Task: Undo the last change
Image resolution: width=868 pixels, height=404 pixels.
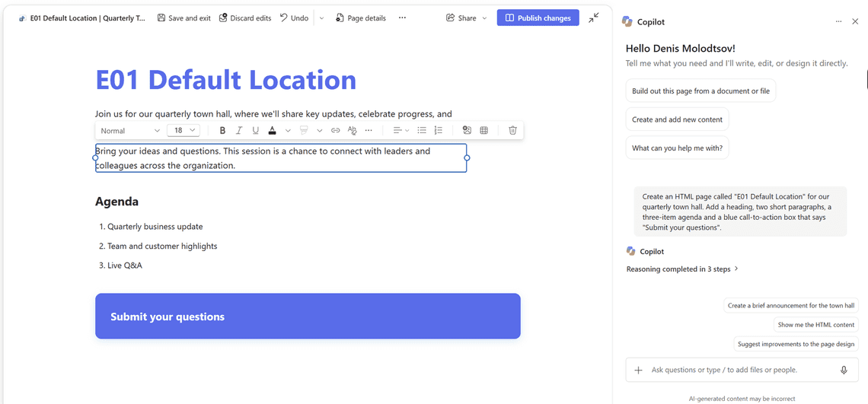Action: coord(294,17)
